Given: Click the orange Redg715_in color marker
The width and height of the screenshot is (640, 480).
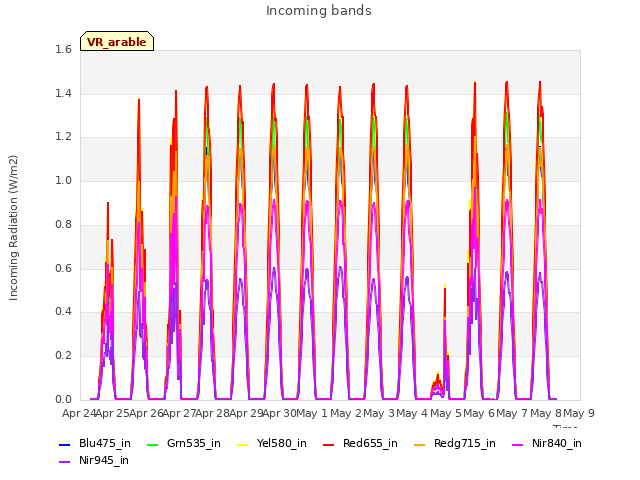Looking at the screenshot, I should click(419, 444).
